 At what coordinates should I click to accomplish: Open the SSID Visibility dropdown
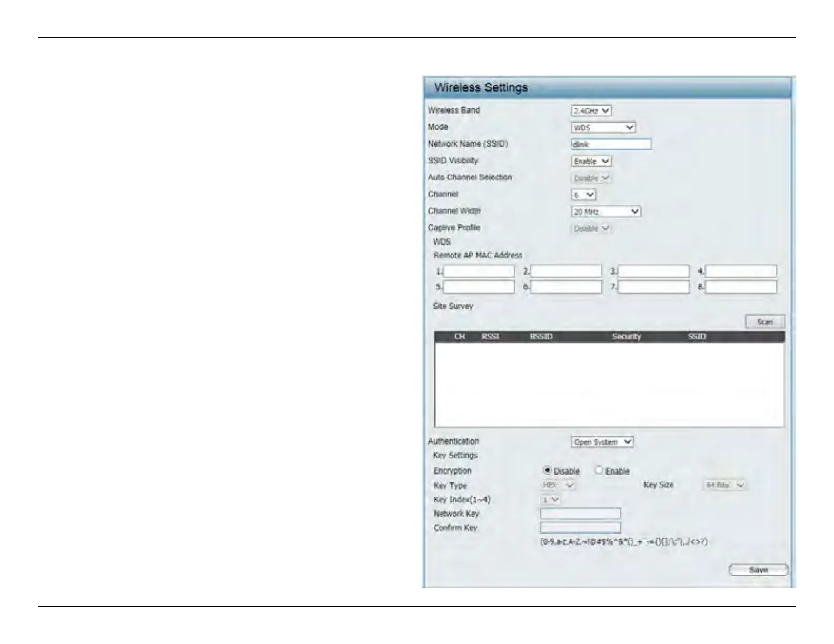pyautogui.click(x=591, y=161)
